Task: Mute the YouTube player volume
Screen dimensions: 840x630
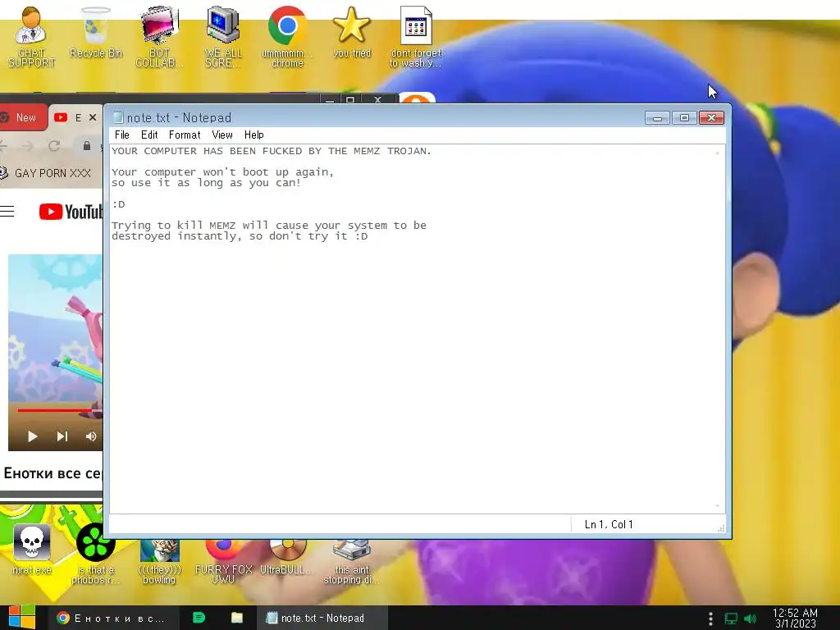Action: tap(91, 436)
